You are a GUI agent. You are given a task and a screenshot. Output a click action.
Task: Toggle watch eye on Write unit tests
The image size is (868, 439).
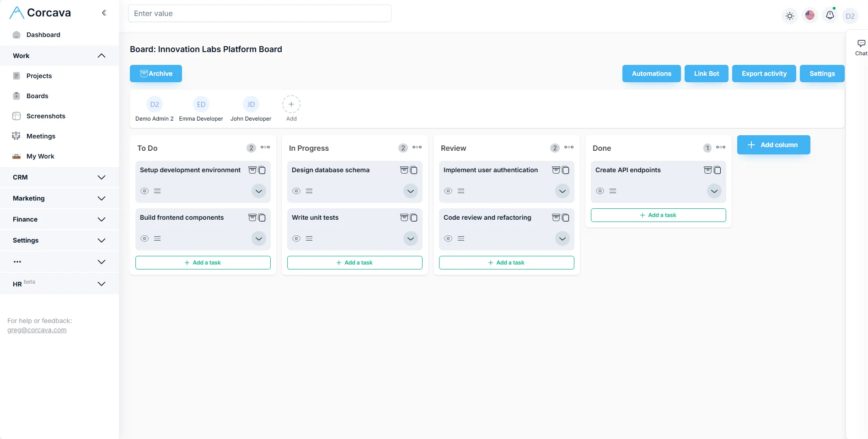pyautogui.click(x=296, y=238)
